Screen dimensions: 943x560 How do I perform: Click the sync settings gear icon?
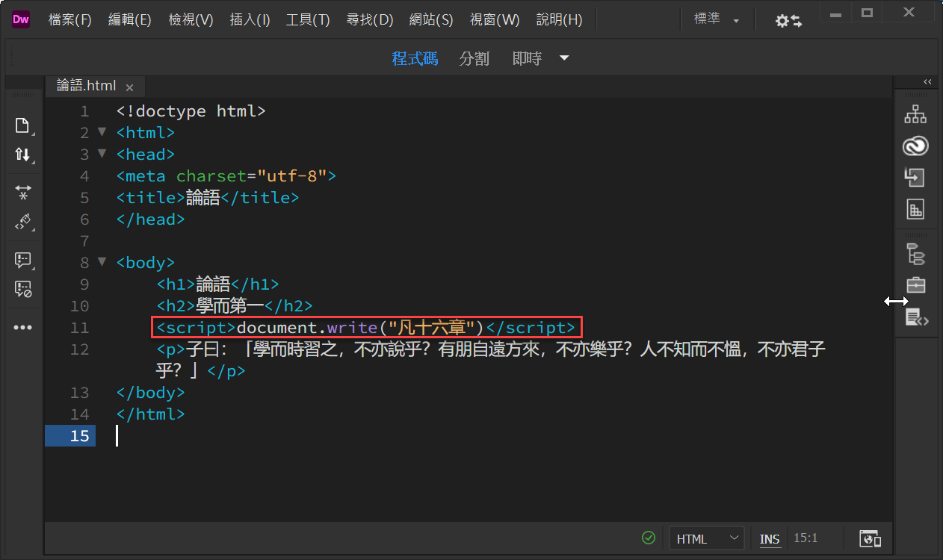coord(788,21)
